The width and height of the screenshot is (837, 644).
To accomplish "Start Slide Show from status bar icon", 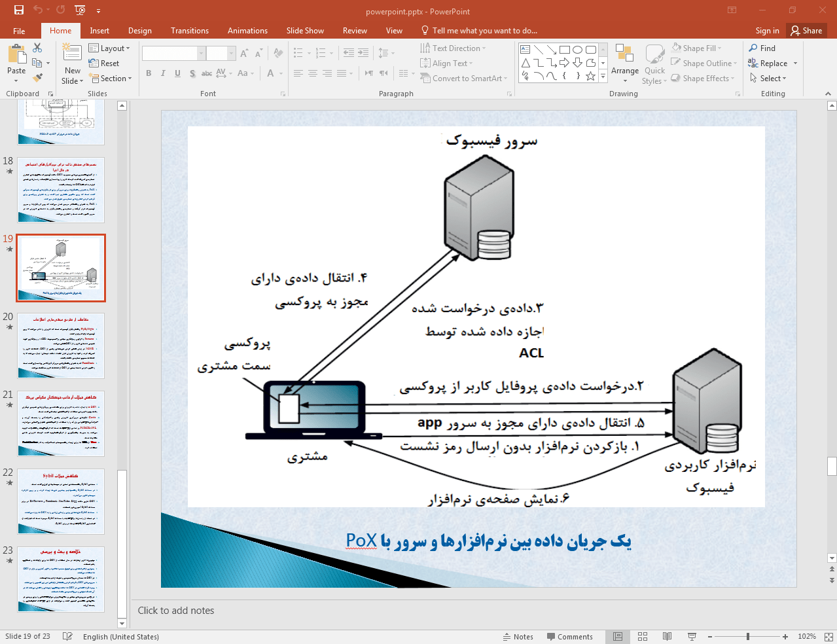I will [692, 636].
